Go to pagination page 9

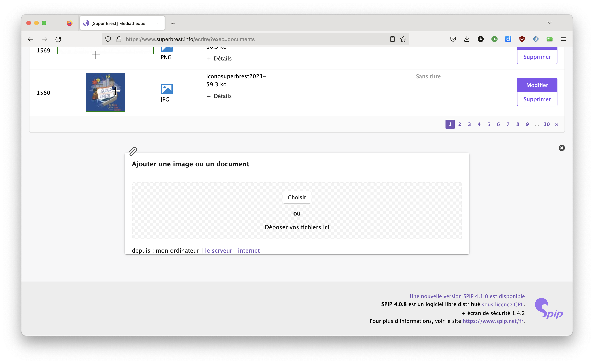[527, 124]
